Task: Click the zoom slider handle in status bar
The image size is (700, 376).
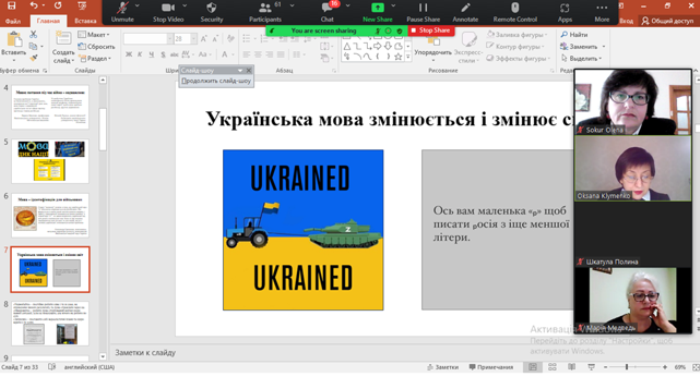Action: pos(627,367)
